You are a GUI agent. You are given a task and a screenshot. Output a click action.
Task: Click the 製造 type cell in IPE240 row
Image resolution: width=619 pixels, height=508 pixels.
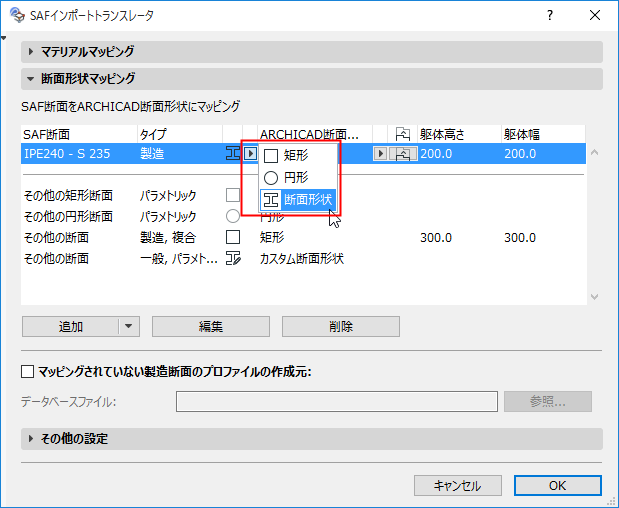pos(152,154)
